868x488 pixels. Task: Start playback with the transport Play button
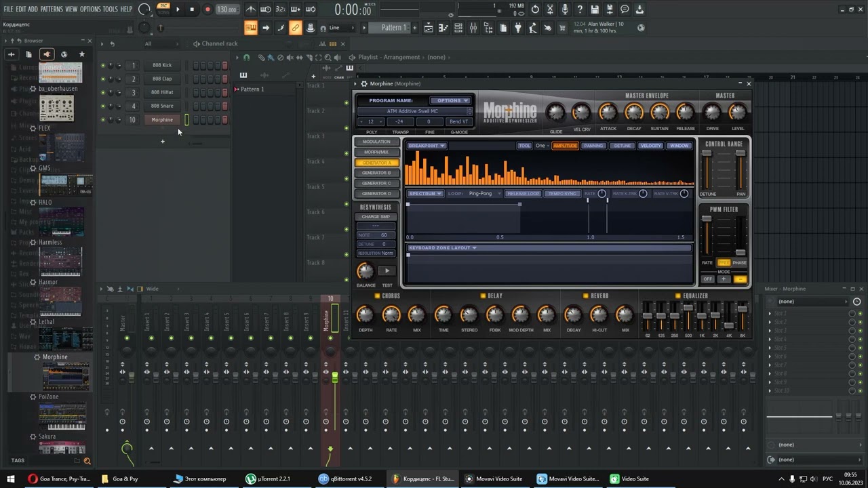(x=178, y=9)
